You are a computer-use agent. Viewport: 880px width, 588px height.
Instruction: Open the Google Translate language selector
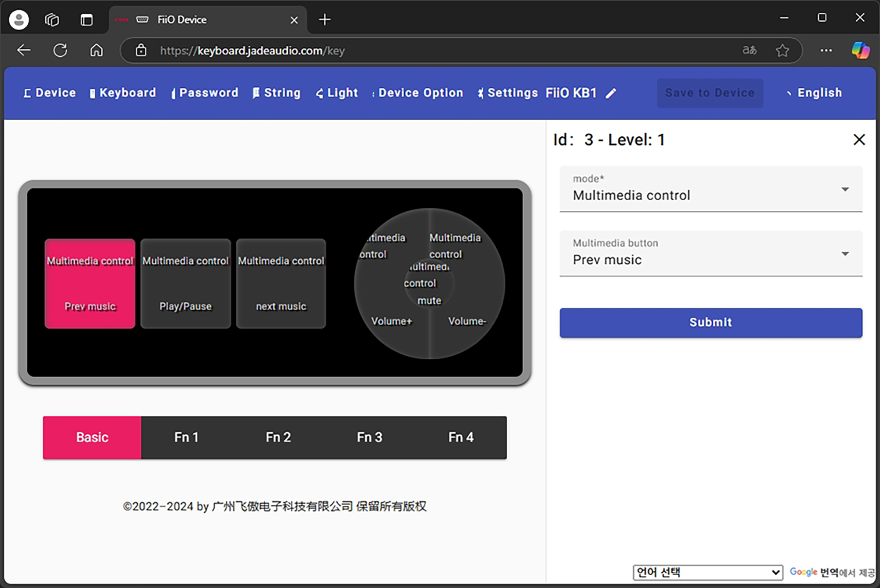tap(708, 572)
